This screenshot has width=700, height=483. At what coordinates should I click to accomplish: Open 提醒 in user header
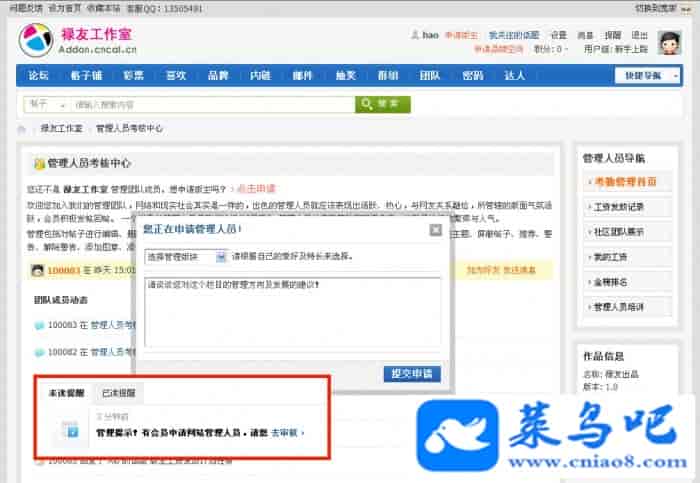612,35
